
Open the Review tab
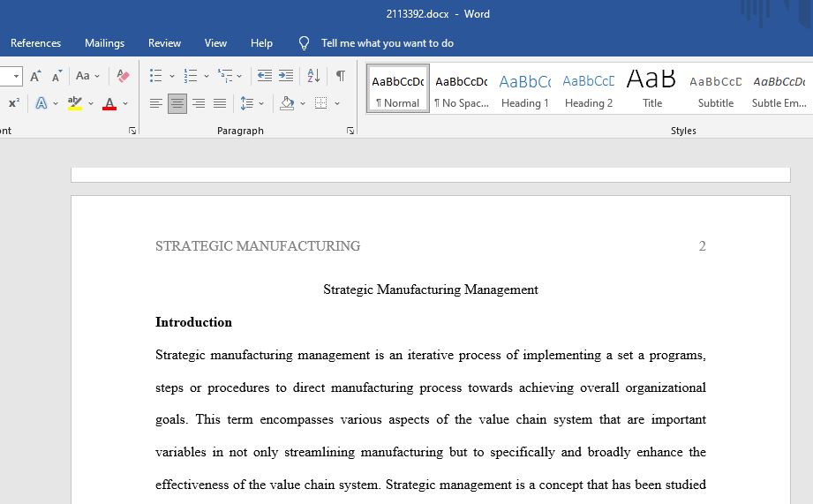pos(164,43)
